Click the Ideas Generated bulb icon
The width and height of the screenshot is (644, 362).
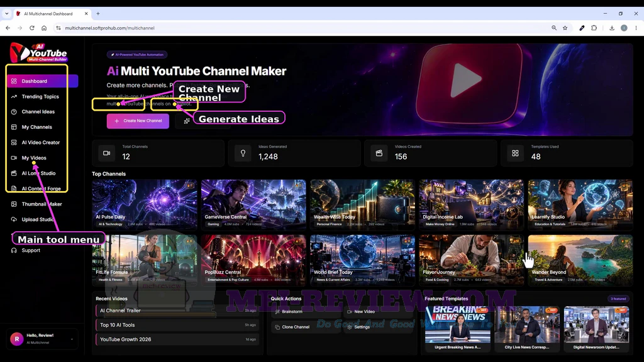coord(243,153)
